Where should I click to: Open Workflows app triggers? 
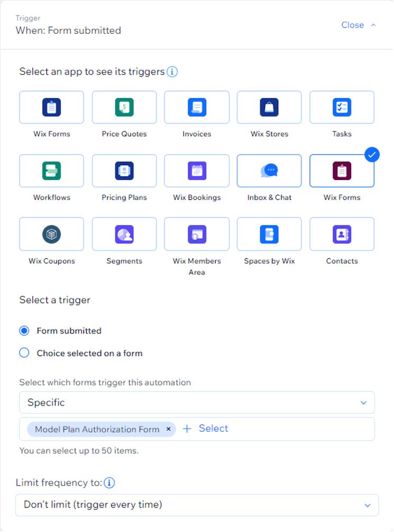[51, 170]
